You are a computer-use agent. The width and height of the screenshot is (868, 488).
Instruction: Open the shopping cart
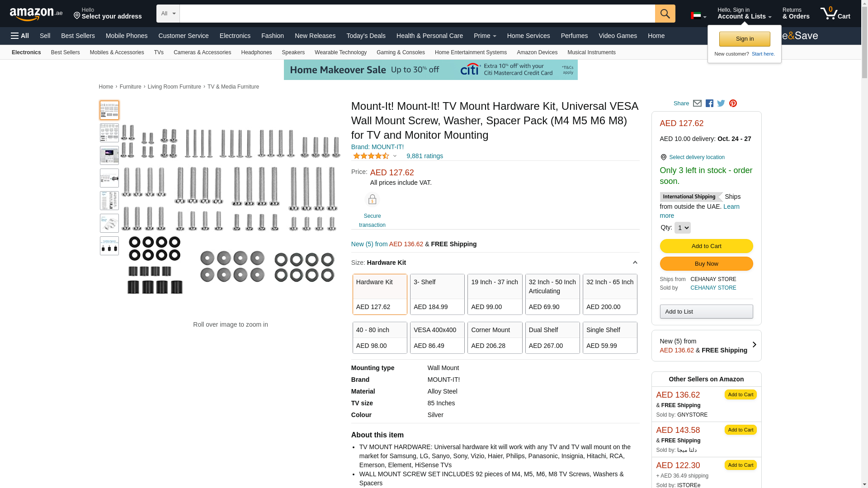(x=835, y=14)
